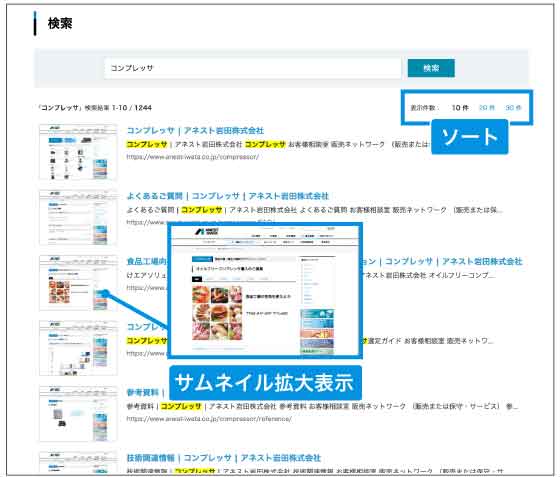The image size is (560, 477).
Task: Select 10 件 display count option
Action: [460, 107]
